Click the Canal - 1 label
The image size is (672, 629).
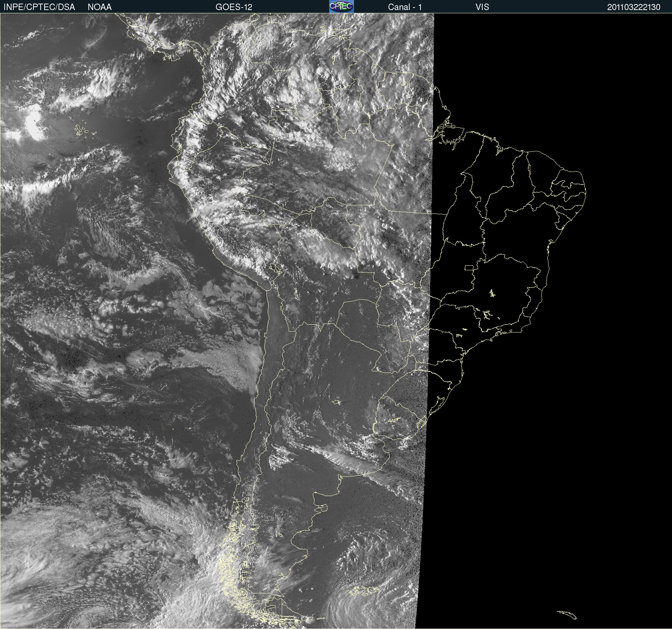point(405,7)
